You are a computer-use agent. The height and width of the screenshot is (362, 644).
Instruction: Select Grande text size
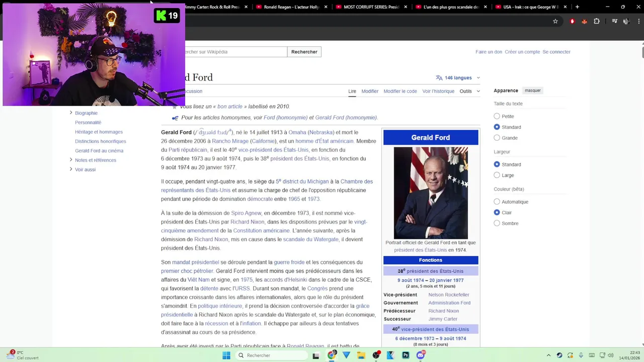[497, 138]
